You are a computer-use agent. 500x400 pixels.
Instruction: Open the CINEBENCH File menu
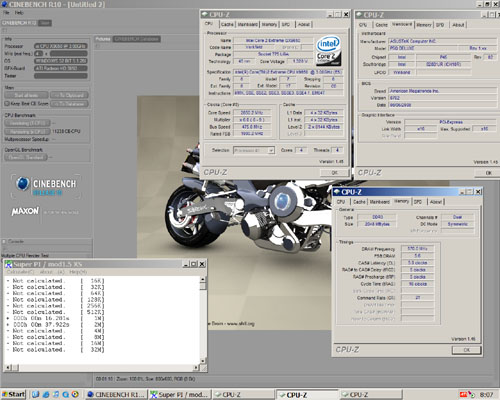tap(6, 13)
